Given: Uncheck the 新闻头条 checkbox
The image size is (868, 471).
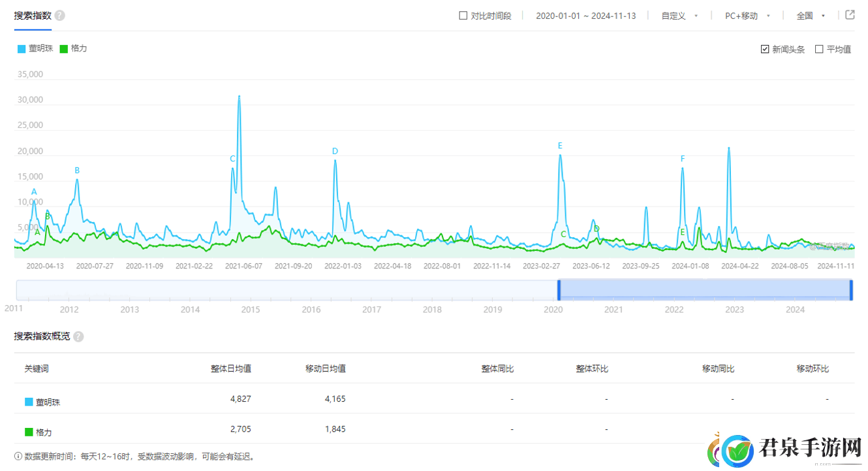Looking at the screenshot, I should click(765, 49).
